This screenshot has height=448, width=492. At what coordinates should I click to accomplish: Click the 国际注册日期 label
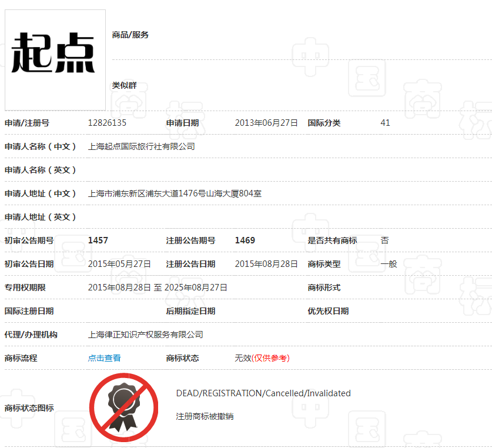pos(29,311)
